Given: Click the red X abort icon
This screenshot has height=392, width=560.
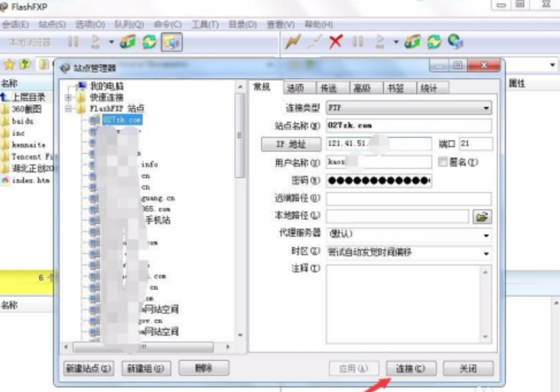Looking at the screenshot, I should [x=336, y=42].
